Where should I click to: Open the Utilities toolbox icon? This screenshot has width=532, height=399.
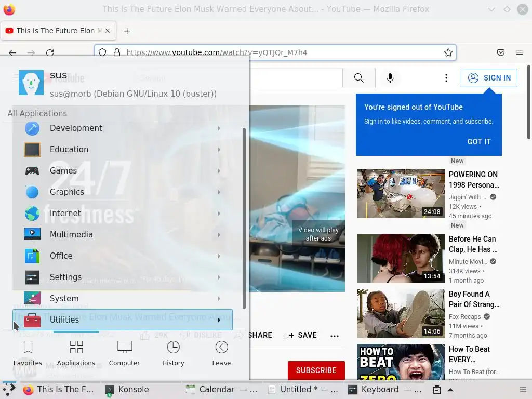coord(32,320)
